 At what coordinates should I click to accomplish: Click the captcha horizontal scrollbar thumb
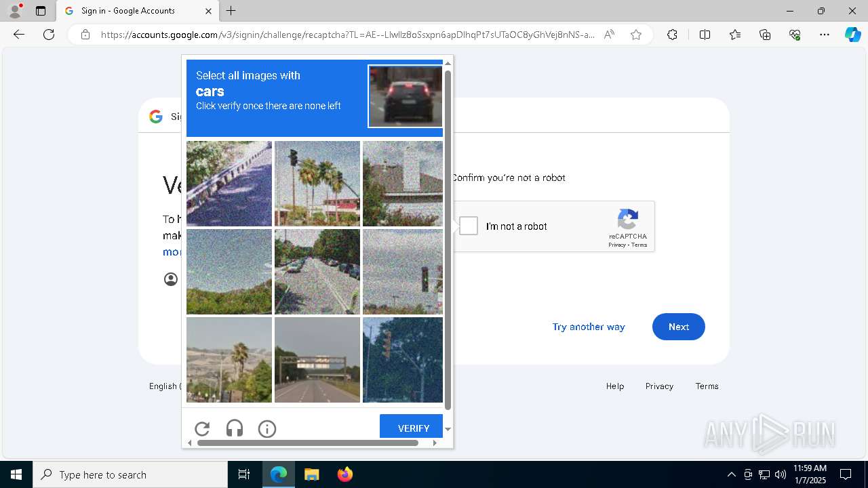tap(307, 443)
